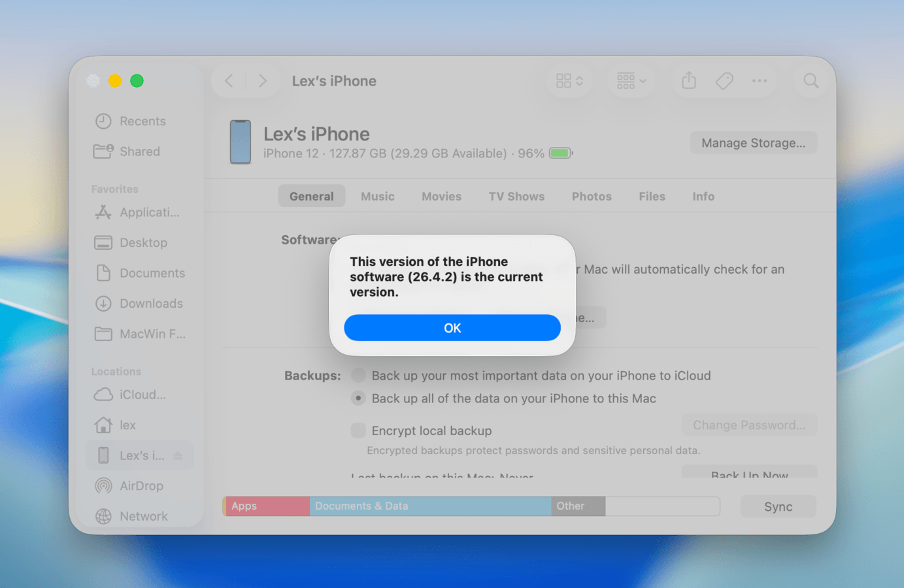Image resolution: width=904 pixels, height=588 pixels.
Task: Open the group-by options dropdown
Action: click(631, 81)
